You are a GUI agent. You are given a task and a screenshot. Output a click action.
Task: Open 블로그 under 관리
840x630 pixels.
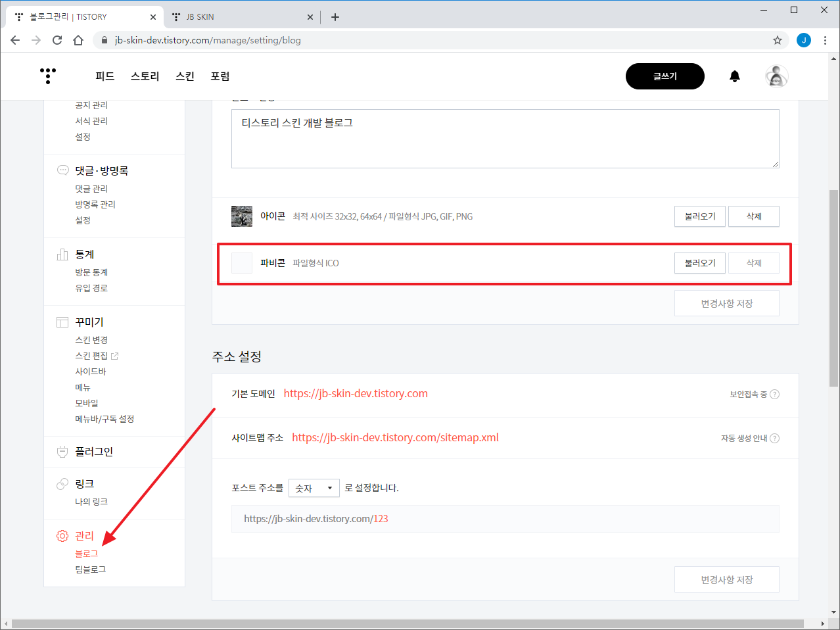pyautogui.click(x=87, y=554)
